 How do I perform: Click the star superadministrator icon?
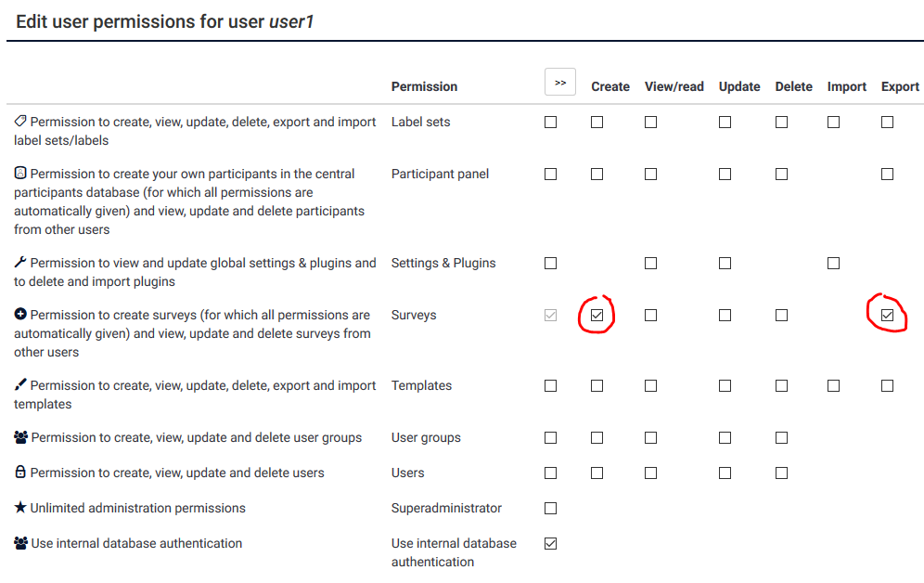20,508
